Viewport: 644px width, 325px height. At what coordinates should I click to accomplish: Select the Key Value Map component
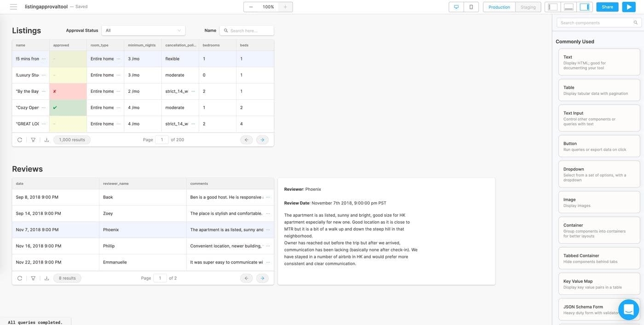(x=598, y=284)
